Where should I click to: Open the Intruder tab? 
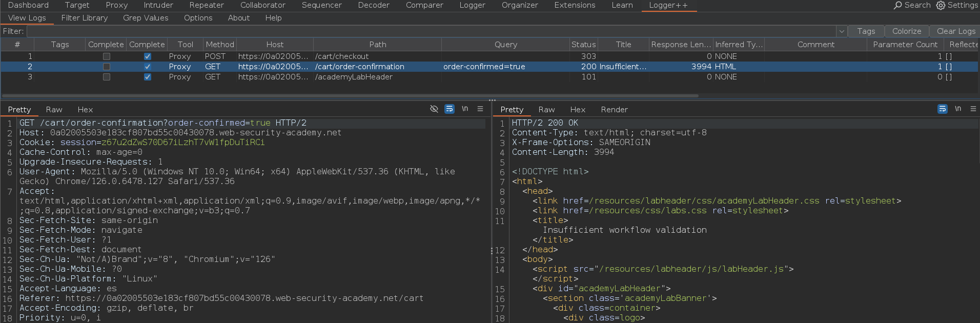158,5
